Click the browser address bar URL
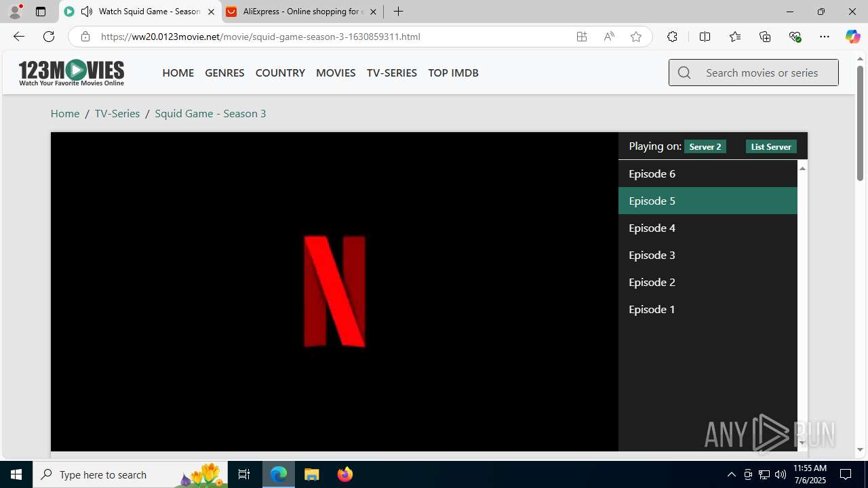This screenshot has height=488, width=868. pos(260,37)
